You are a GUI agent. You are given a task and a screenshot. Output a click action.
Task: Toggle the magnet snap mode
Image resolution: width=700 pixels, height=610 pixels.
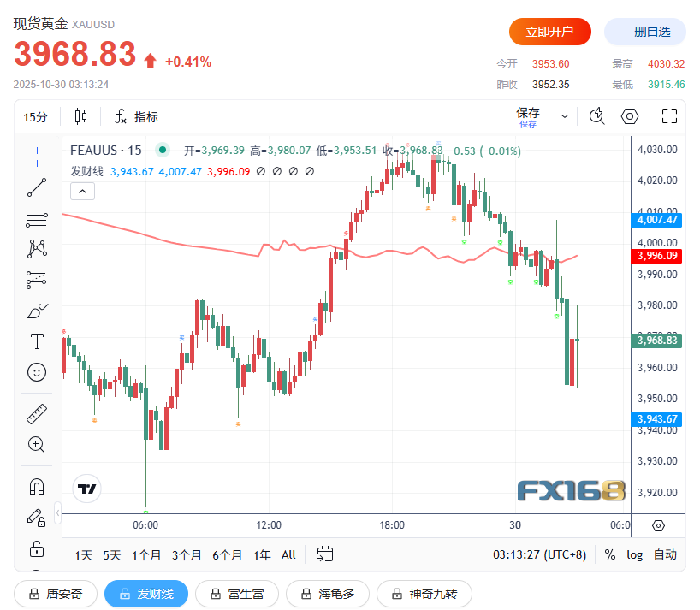point(37,487)
